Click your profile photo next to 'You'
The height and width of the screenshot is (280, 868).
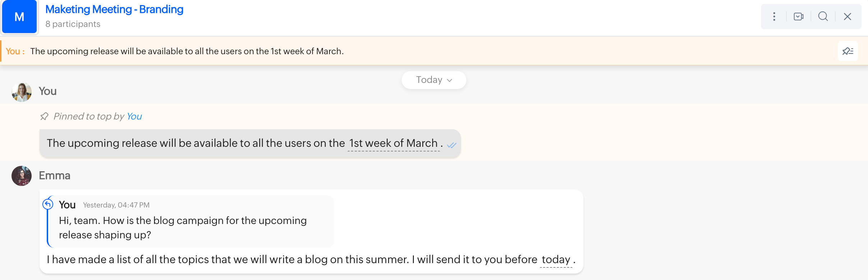(x=22, y=92)
